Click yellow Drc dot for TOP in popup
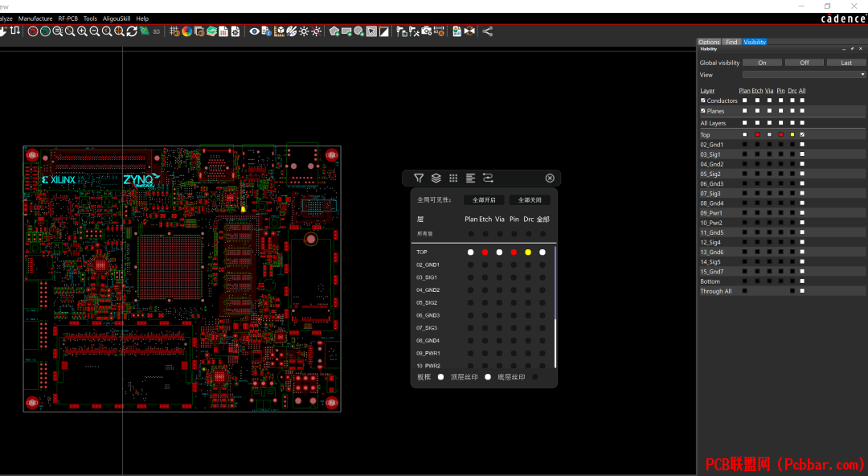This screenshot has height=476, width=868. point(528,252)
